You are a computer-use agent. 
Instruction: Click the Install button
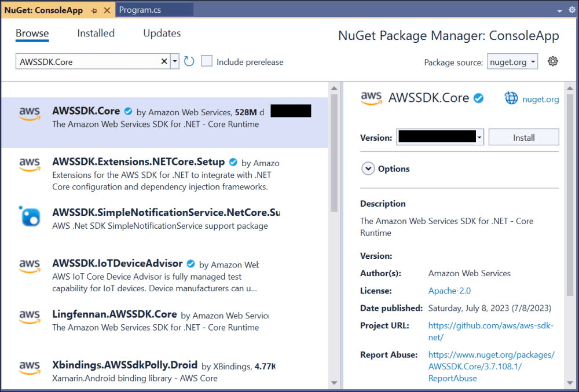pos(523,137)
